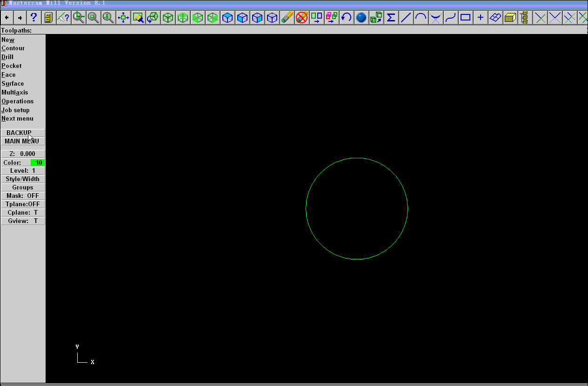Choose Face from the Toolpaths menu
Screen dimensions: 588x386
(8, 75)
